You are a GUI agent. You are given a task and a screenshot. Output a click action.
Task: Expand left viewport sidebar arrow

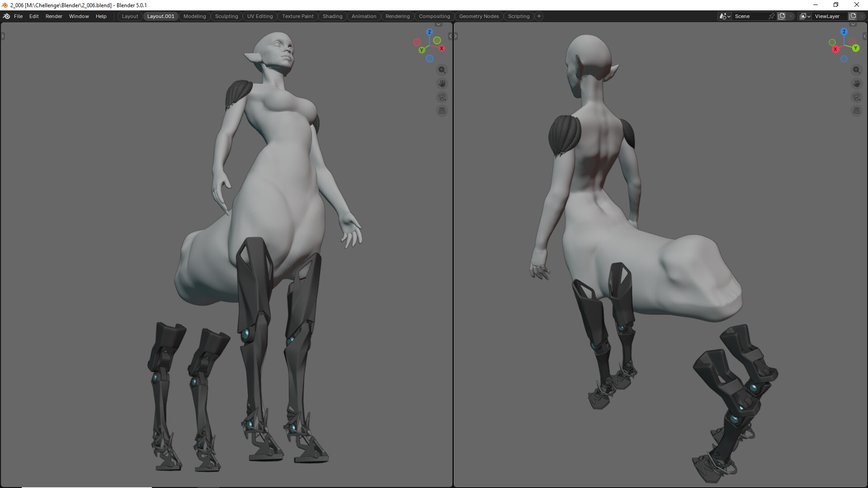click(x=450, y=36)
